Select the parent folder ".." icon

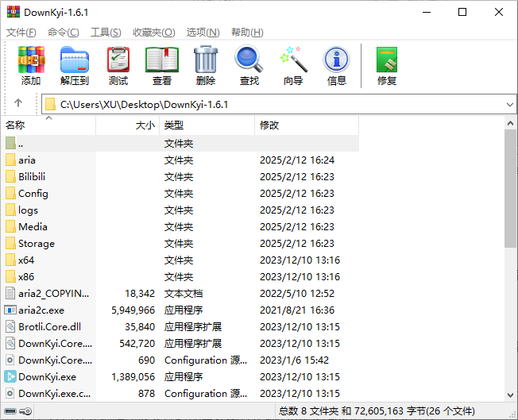10,143
